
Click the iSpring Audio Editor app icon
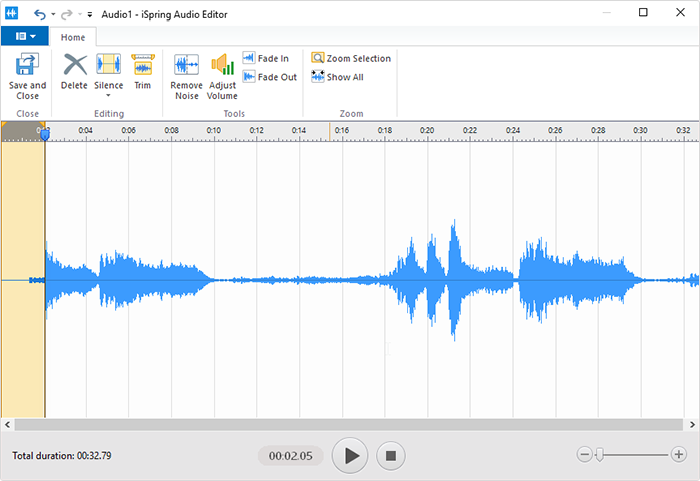12,13
